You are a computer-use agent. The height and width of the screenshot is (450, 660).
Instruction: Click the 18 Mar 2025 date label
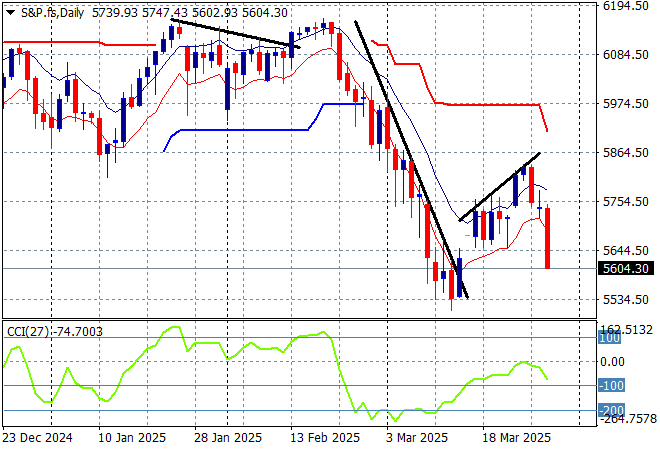[516, 438]
